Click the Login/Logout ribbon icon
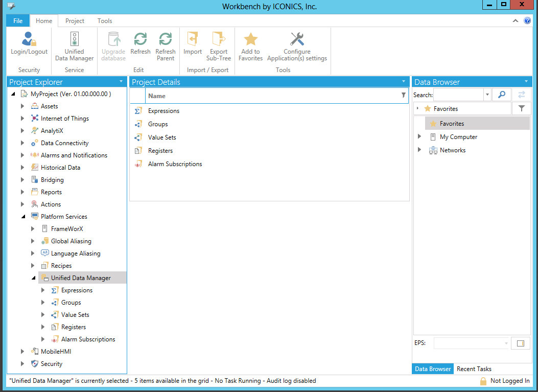The image size is (538, 392). [29, 40]
